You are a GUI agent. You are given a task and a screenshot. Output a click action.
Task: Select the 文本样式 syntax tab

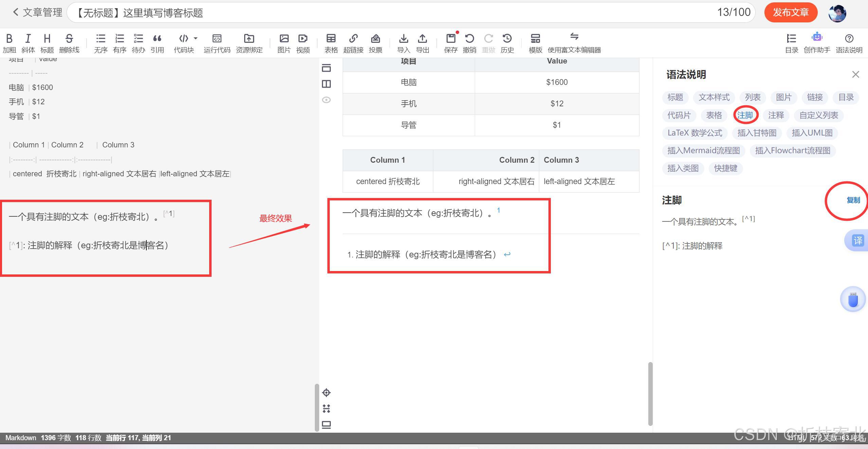coord(714,97)
